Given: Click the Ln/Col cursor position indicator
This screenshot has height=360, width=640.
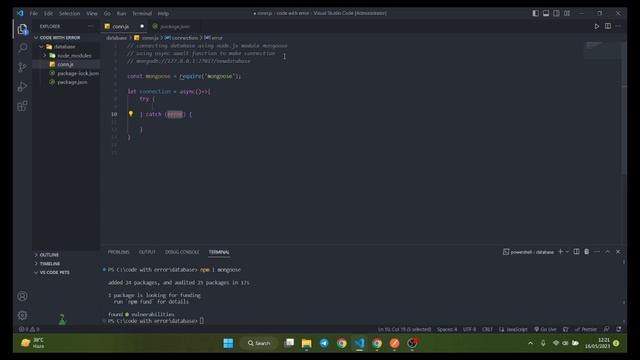Looking at the screenshot, I should click(404, 329).
